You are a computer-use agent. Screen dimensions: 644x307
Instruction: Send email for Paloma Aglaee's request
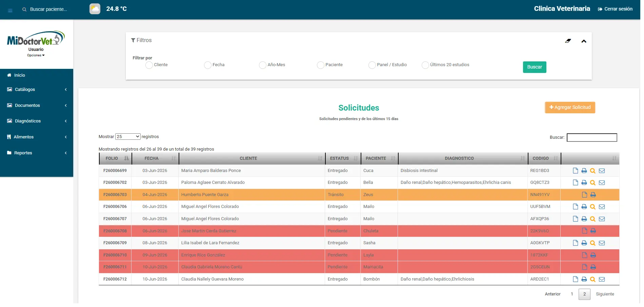[602, 183]
